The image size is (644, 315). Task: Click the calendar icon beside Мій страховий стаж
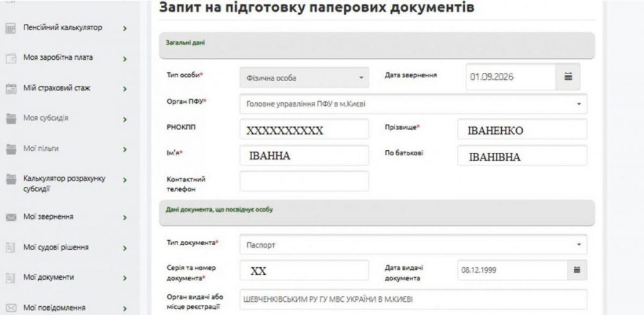(11, 89)
